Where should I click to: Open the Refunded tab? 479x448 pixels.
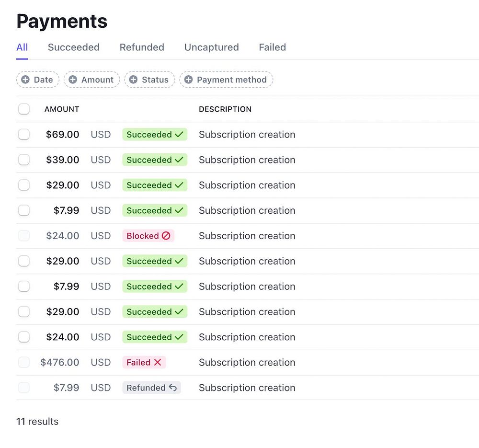142,47
